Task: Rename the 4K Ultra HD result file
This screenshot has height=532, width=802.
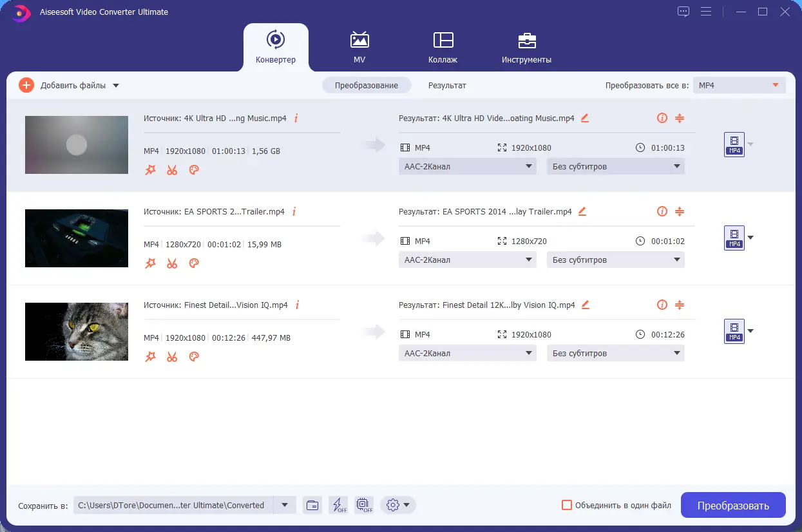Action: click(585, 118)
